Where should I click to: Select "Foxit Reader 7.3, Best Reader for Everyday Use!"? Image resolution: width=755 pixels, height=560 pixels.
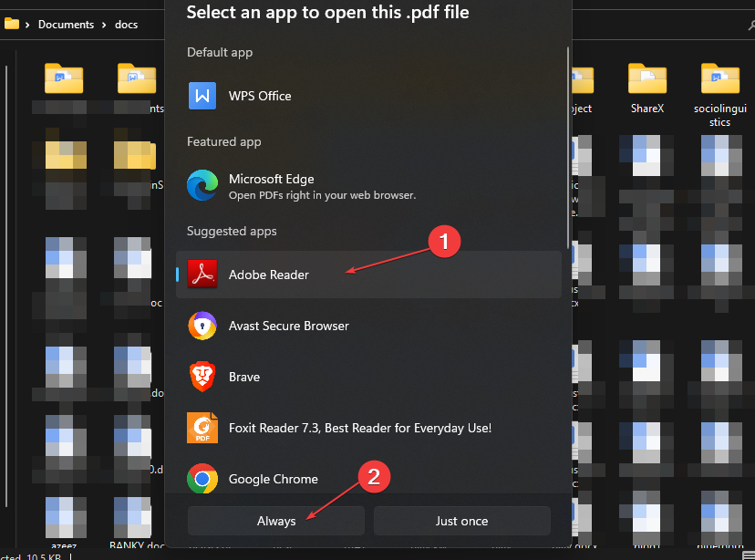coord(360,428)
